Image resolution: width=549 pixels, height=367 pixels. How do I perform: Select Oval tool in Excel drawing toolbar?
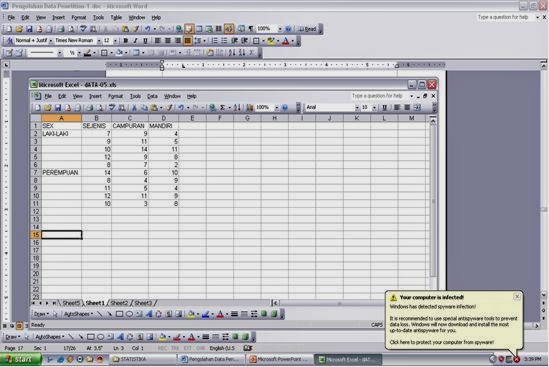(x=129, y=314)
